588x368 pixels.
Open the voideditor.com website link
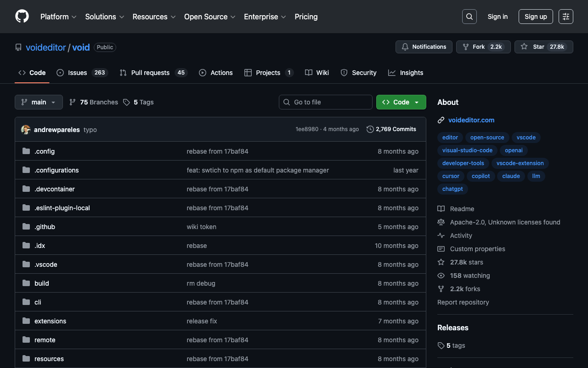coord(471,120)
